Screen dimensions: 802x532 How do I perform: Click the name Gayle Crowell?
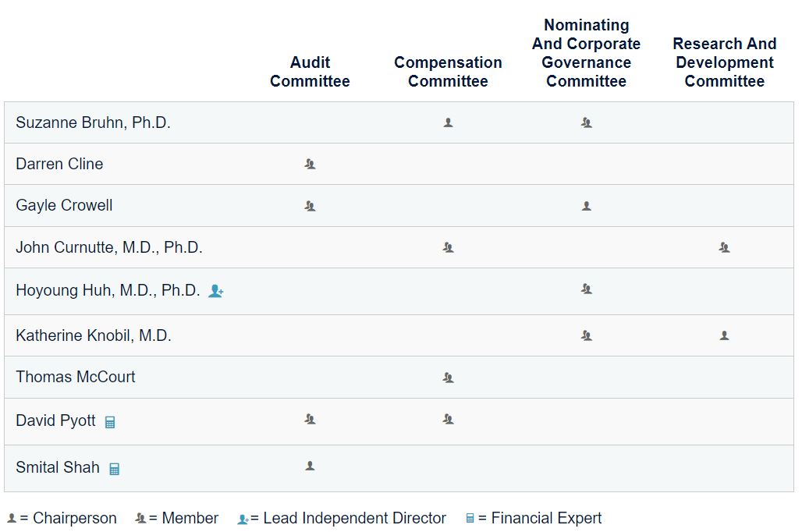click(64, 205)
